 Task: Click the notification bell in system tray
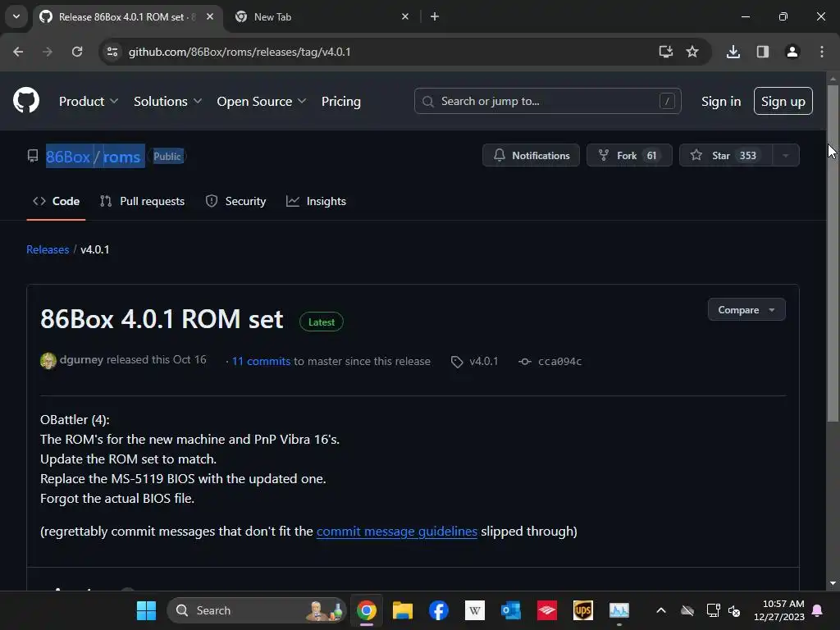(818, 610)
